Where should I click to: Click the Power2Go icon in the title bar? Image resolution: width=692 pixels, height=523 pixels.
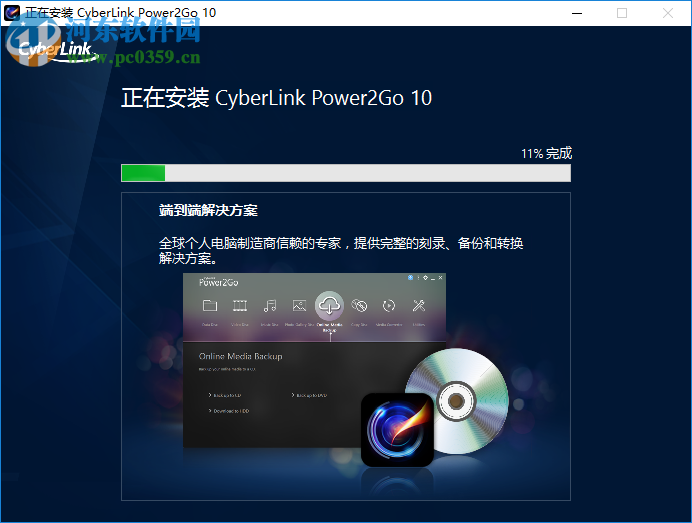[11, 13]
